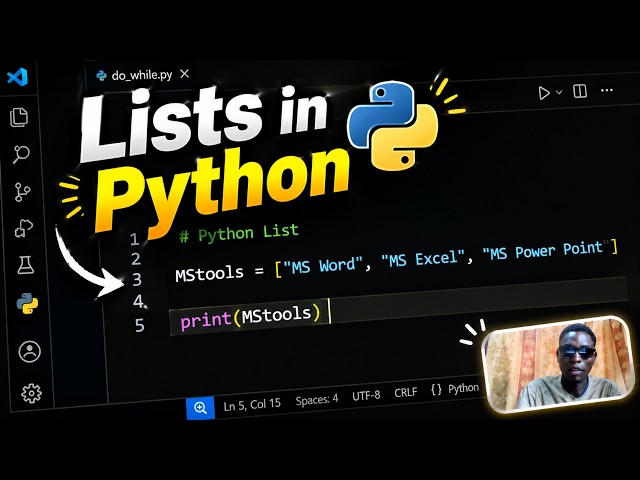Click the VS Code logo icon

pos(17,77)
